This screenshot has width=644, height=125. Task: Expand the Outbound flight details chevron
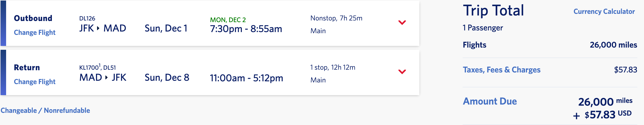pos(402,22)
